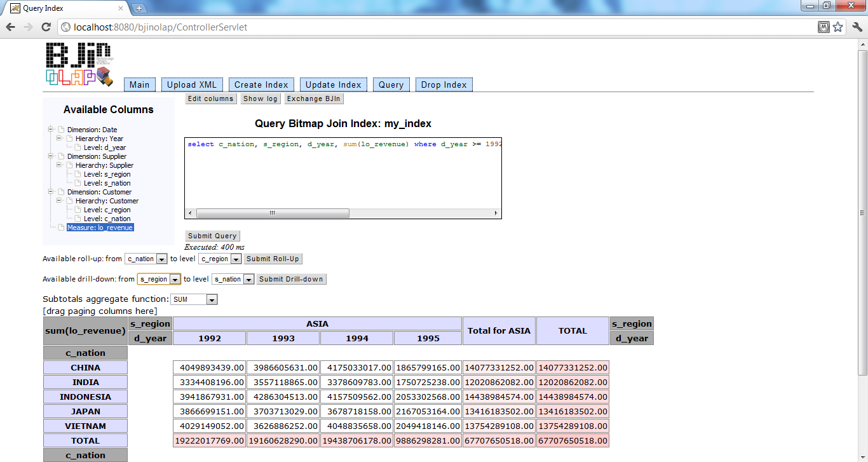This screenshot has width=868, height=462.
Task: Click the VIETNAM row header
Action: tap(85, 426)
